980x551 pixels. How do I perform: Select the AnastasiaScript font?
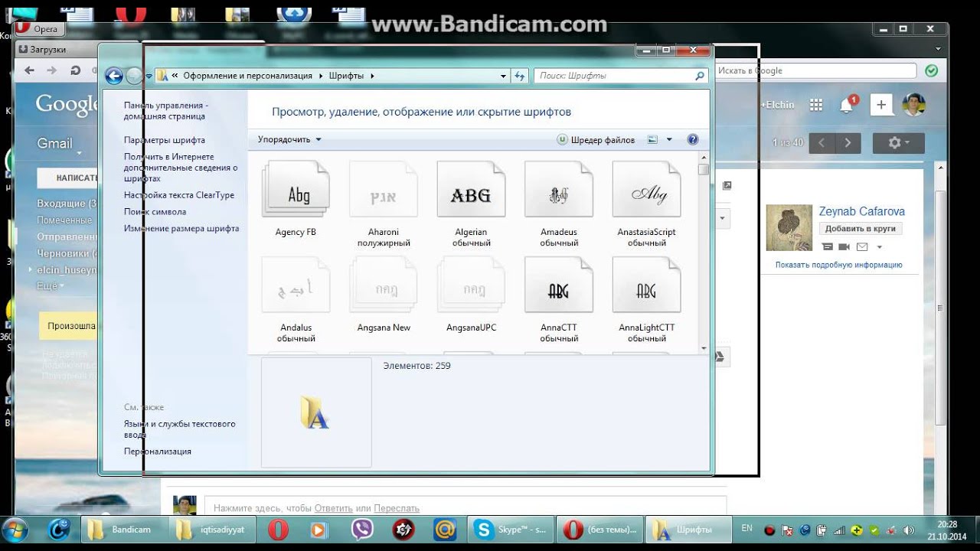pyautogui.click(x=647, y=204)
